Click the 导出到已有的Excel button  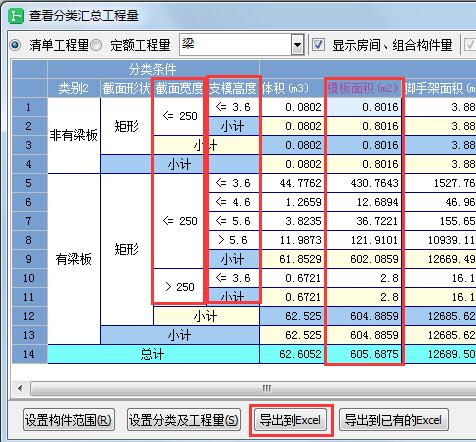(394, 420)
